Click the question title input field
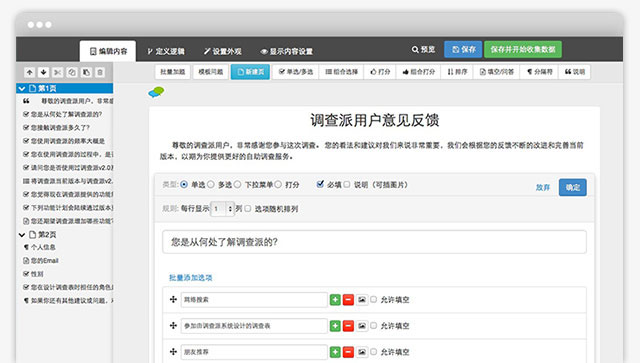The width and height of the screenshot is (640, 363). (x=374, y=242)
